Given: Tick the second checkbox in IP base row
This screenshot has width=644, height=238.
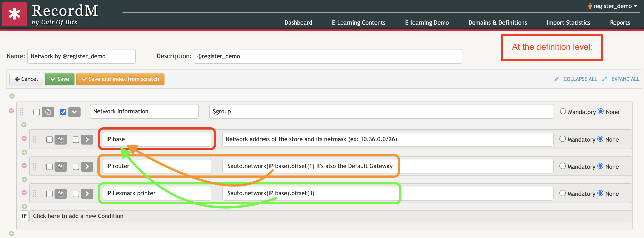Looking at the screenshot, I should pyautogui.click(x=76, y=140).
